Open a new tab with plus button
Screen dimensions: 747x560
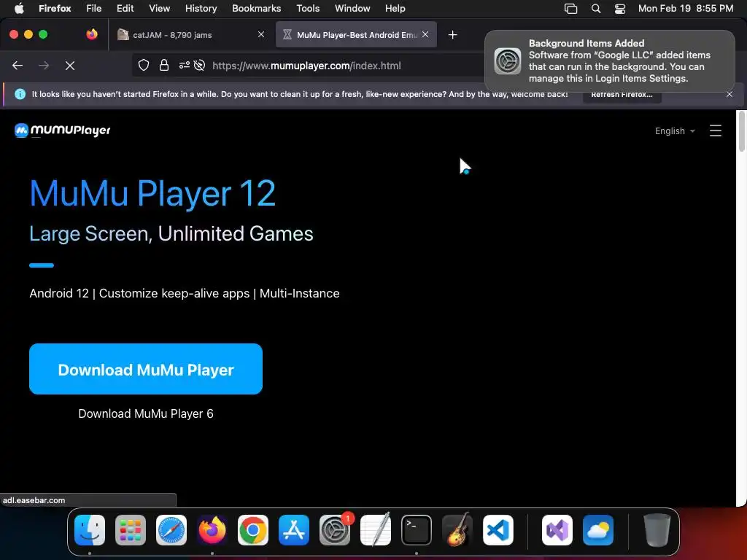point(452,35)
